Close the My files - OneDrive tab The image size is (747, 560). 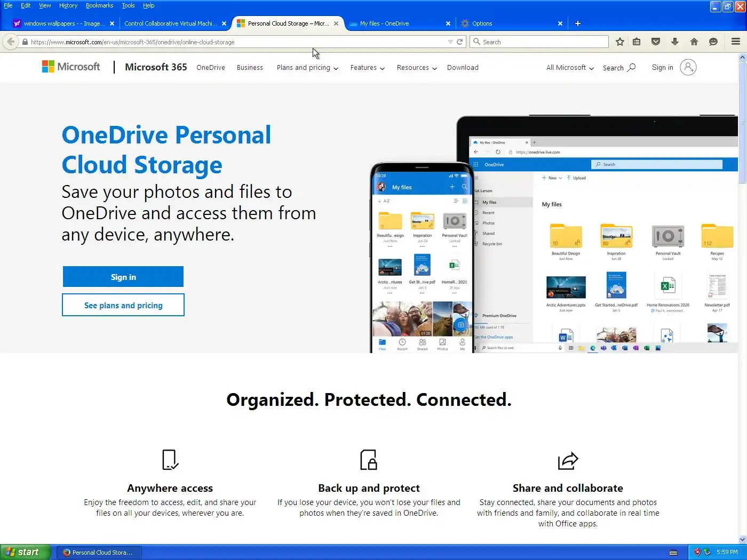click(448, 23)
